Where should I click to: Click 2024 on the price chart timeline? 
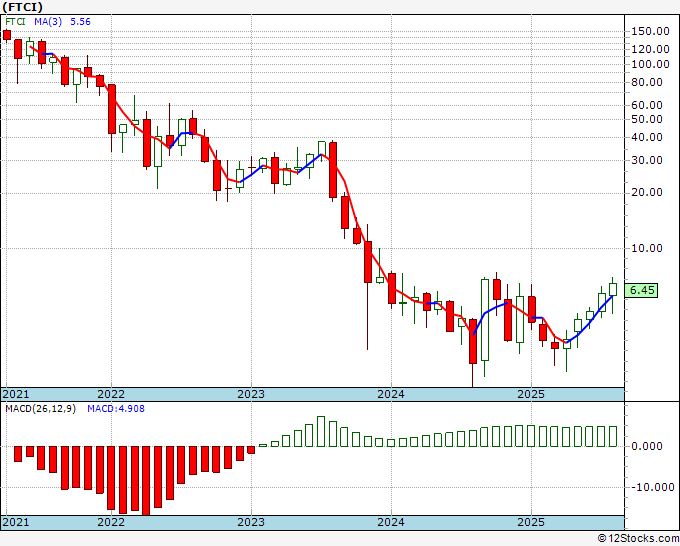(391, 394)
